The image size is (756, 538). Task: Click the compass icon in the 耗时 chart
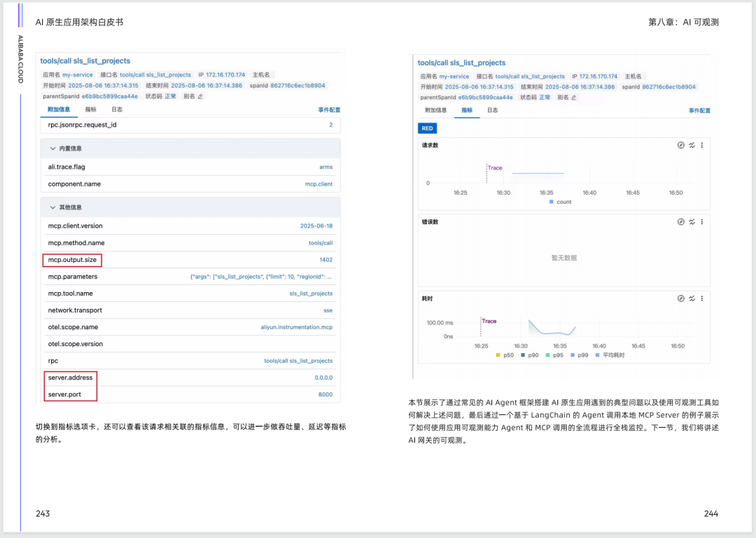(x=681, y=298)
